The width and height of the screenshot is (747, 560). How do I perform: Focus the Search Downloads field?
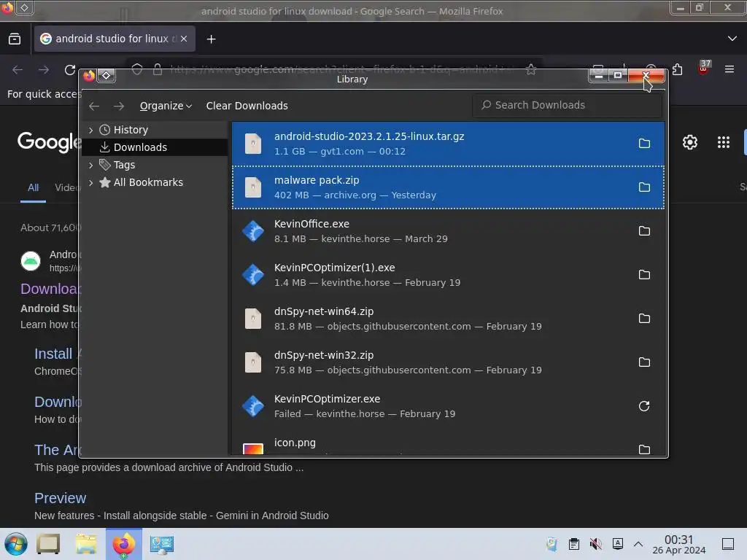point(567,105)
